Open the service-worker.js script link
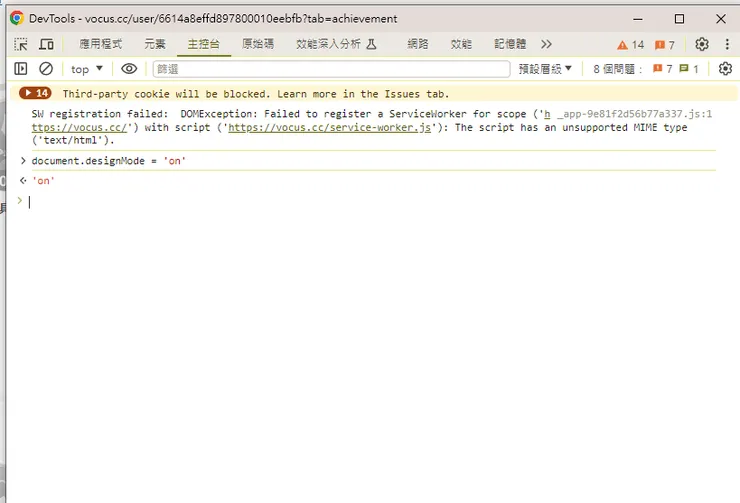Viewport: 740px width, 503px height. click(329, 127)
